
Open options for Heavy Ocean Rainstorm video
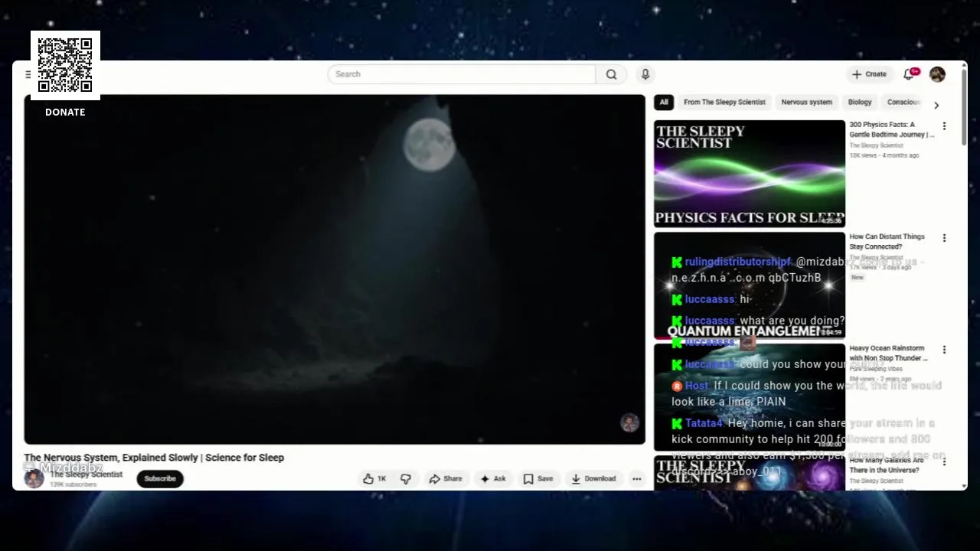[x=944, y=350]
